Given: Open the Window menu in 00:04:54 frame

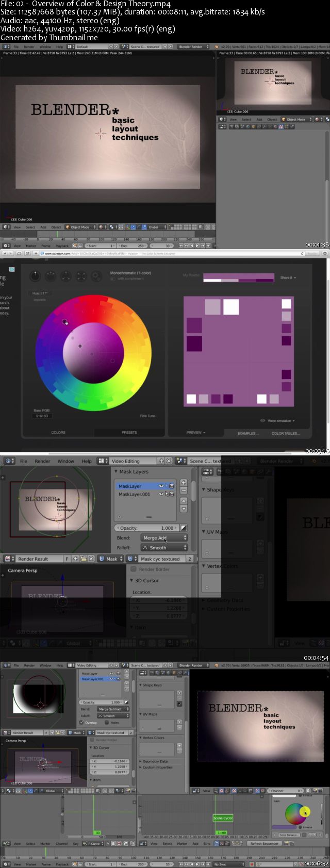Looking at the screenshot, I should pos(65,461).
